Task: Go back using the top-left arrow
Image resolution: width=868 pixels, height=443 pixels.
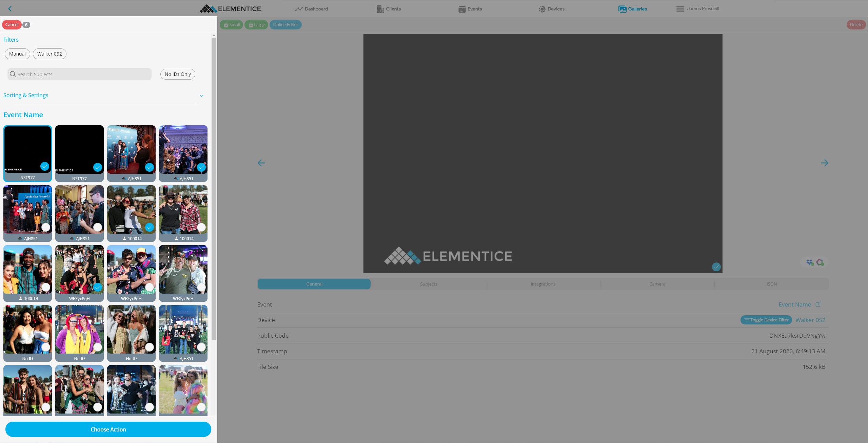Action: coord(10,9)
